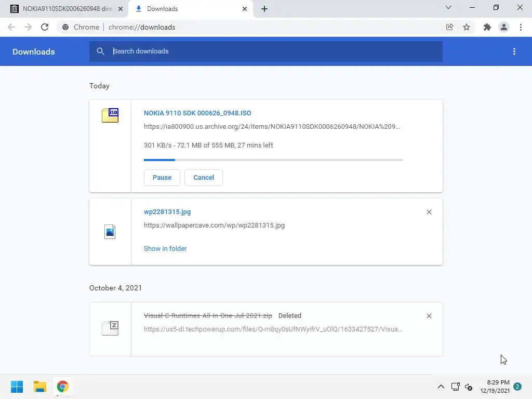Viewport: 532px width, 399px height.
Task: Click the techpowerup.com source URL
Action: [x=273, y=329]
